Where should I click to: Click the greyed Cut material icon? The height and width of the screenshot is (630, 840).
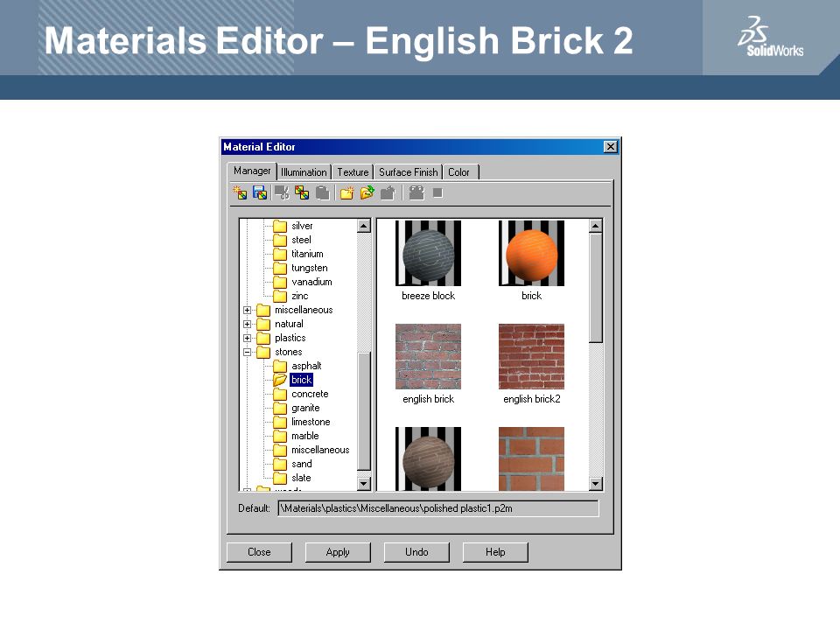point(282,192)
